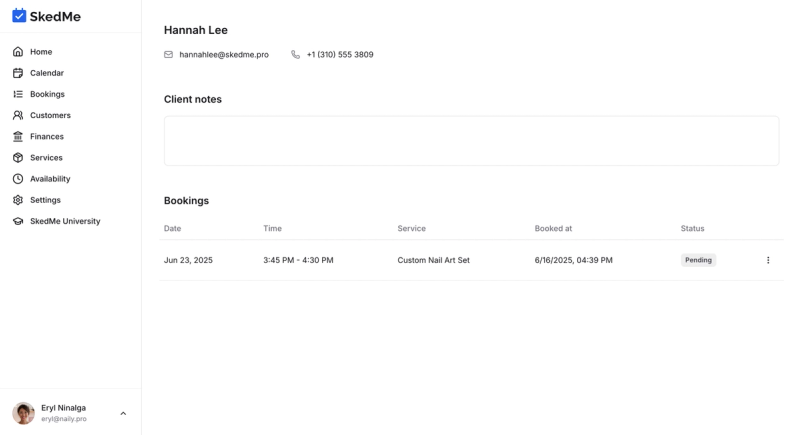The height and width of the screenshot is (435, 800).
Task: Click the Calendar sidebar icon
Action: click(x=18, y=73)
